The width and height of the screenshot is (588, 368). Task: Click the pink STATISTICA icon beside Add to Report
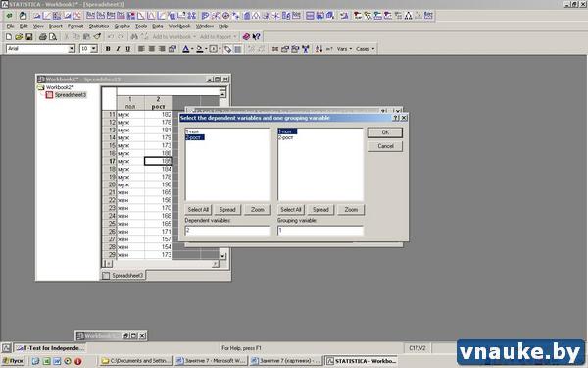(246, 37)
